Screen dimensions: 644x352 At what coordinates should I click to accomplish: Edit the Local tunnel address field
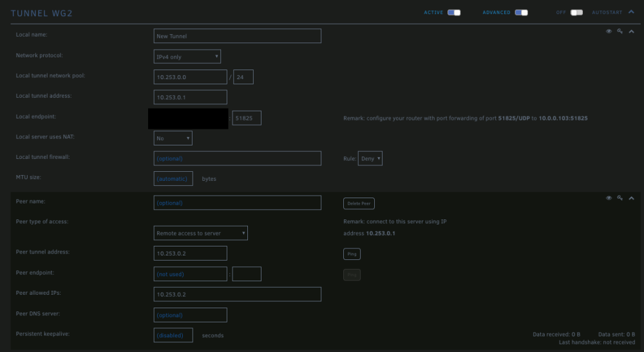[190, 97]
